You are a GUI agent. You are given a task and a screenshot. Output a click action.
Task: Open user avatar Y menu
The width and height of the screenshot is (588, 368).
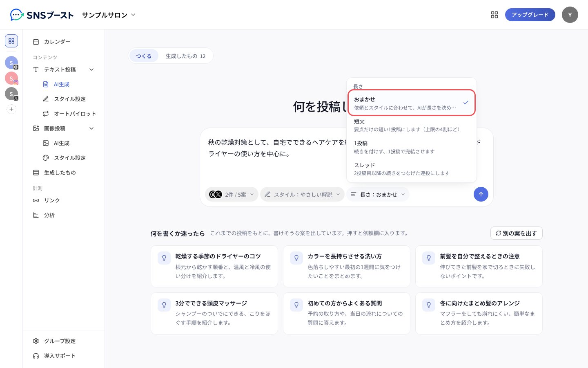point(570,15)
